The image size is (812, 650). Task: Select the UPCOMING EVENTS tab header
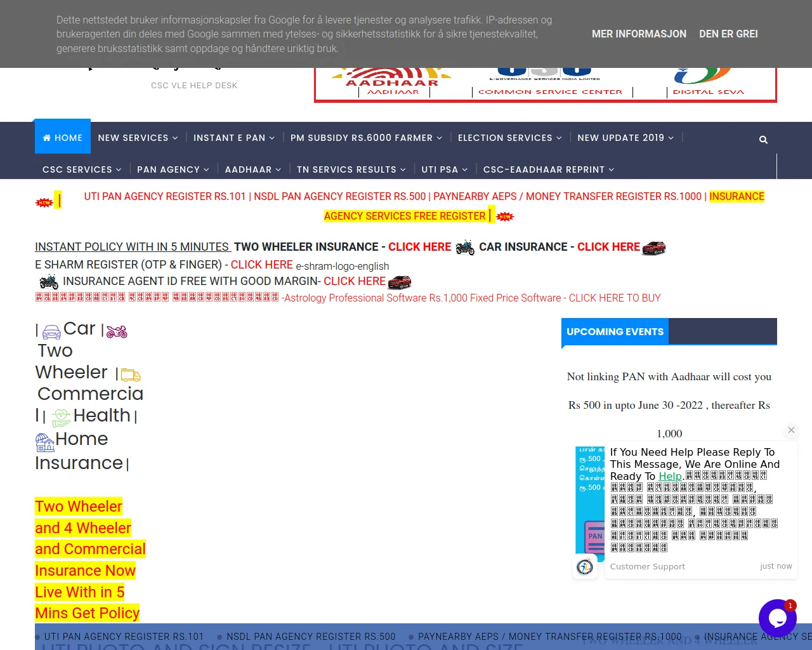tap(615, 332)
